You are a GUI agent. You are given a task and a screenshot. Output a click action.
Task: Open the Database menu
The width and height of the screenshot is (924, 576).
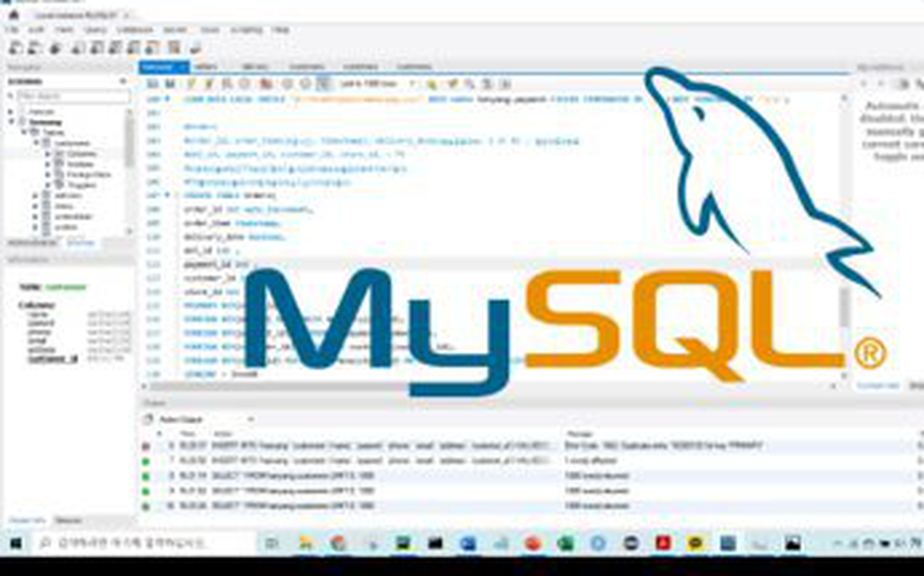pyautogui.click(x=135, y=30)
